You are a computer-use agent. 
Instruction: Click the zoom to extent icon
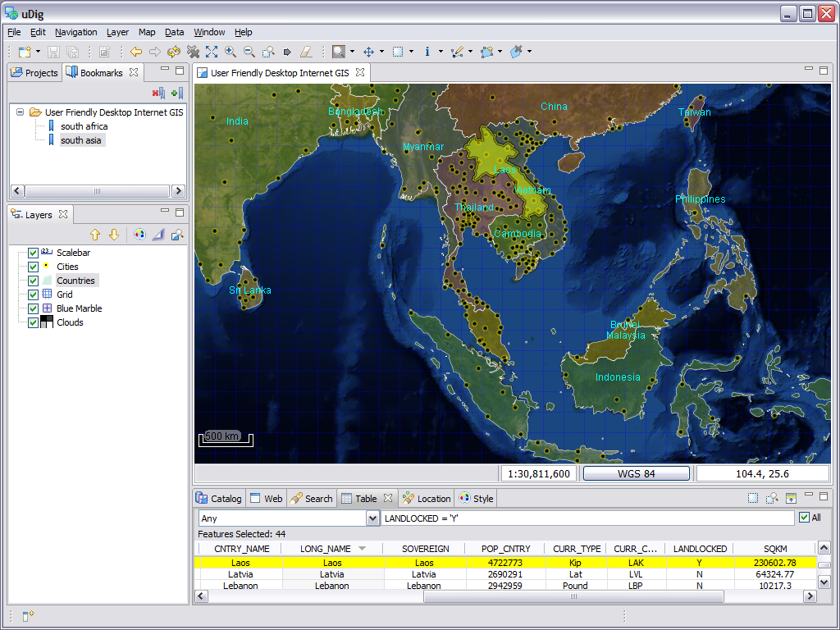212,52
